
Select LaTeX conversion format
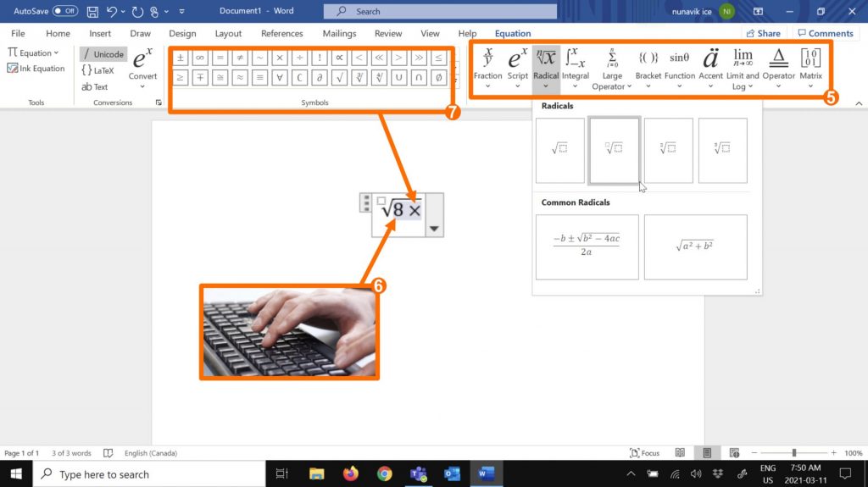[x=98, y=70]
